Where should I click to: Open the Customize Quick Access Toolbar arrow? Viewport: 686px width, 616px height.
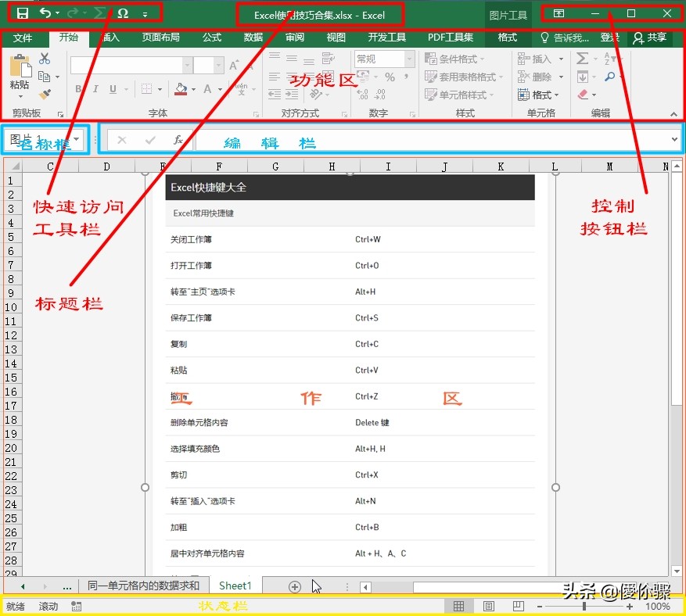pos(145,15)
